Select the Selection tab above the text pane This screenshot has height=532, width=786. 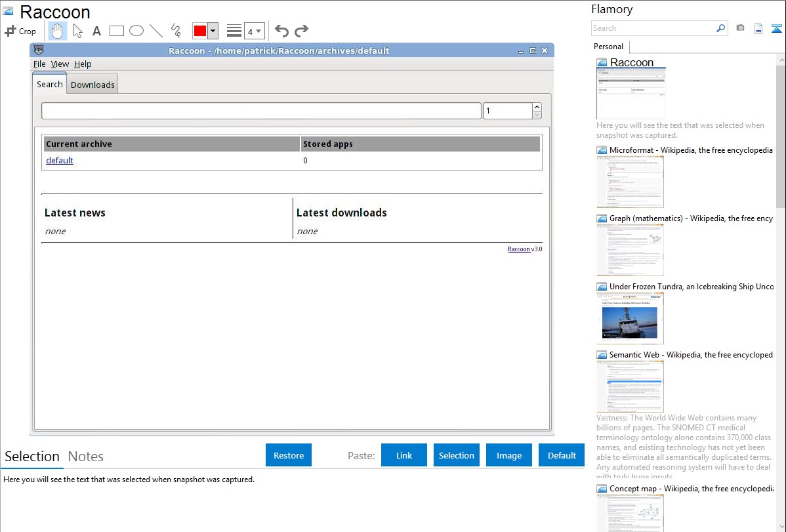[32, 457]
